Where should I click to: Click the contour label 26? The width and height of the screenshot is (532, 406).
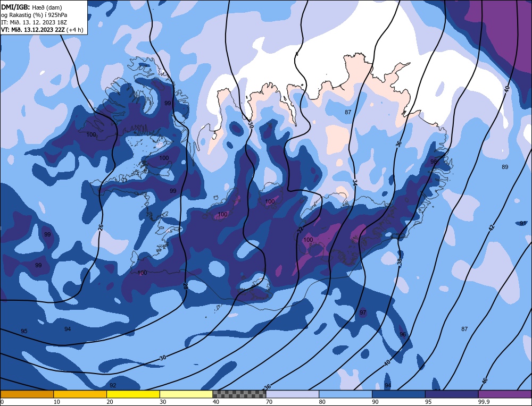(x=101, y=228)
